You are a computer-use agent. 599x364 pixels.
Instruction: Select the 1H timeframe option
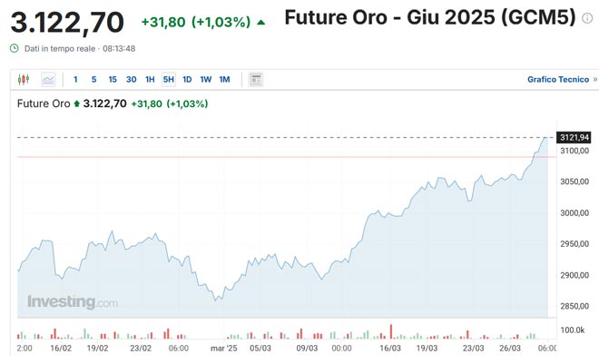pos(150,80)
